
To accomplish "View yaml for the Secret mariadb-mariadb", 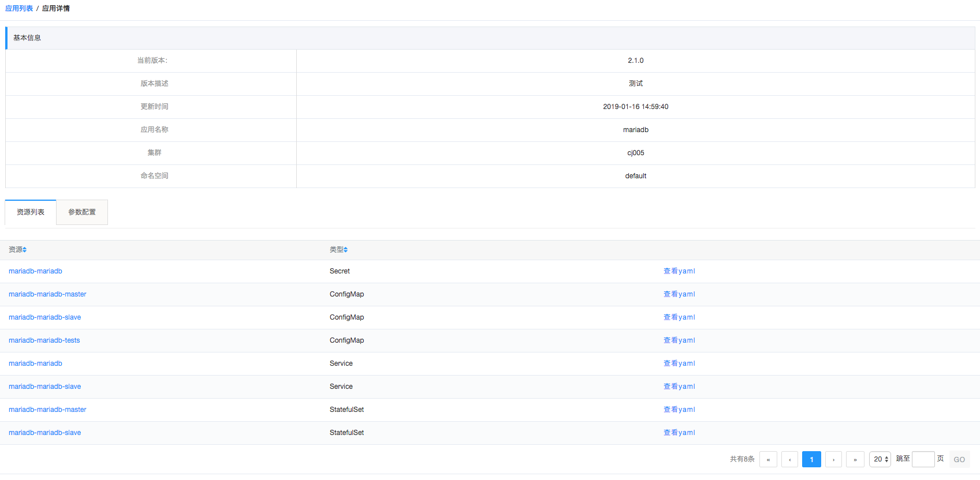I will [x=679, y=271].
